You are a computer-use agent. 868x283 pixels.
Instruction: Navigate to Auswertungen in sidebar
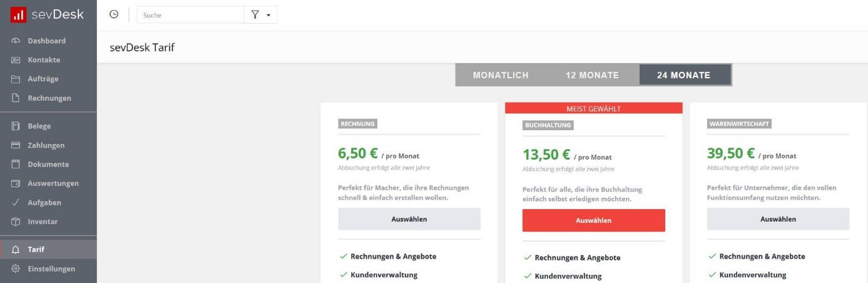pyautogui.click(x=53, y=183)
